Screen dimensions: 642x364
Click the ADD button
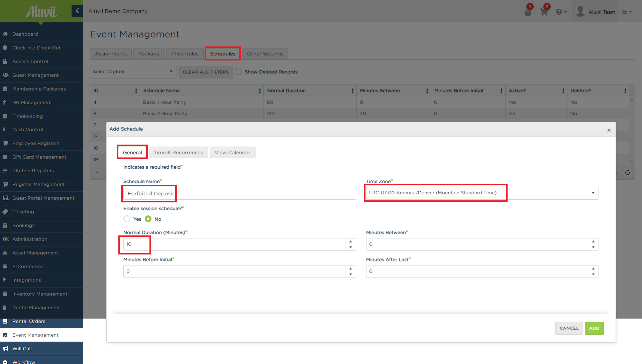[x=594, y=328]
